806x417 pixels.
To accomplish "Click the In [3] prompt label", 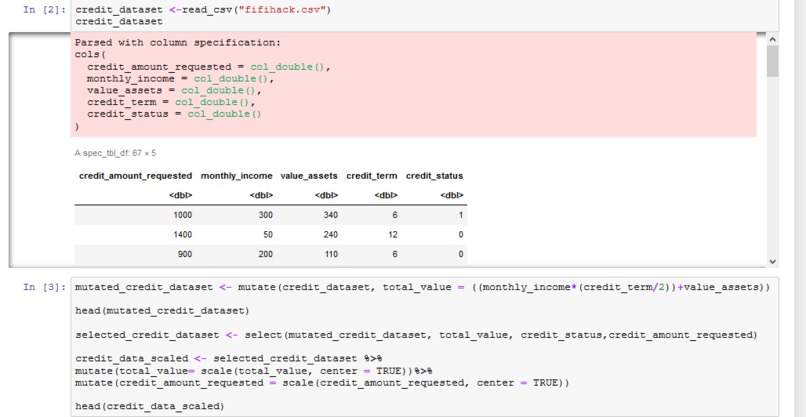I will (x=44, y=287).
